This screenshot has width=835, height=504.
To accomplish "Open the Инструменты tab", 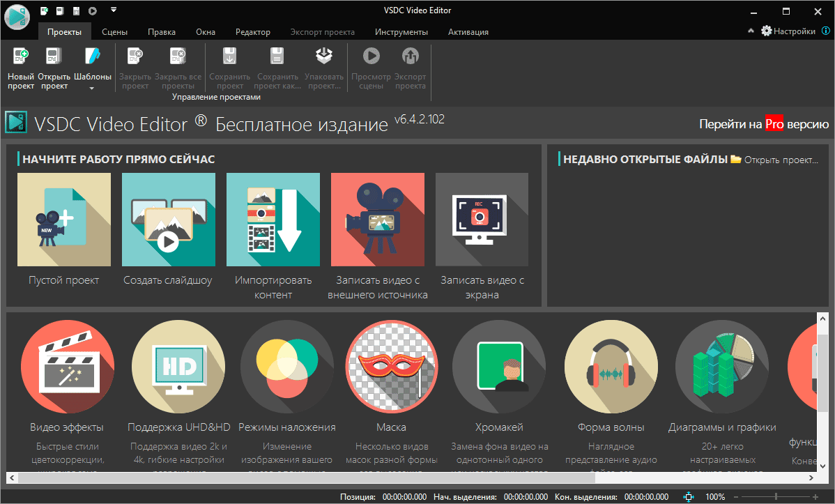I will [x=401, y=32].
